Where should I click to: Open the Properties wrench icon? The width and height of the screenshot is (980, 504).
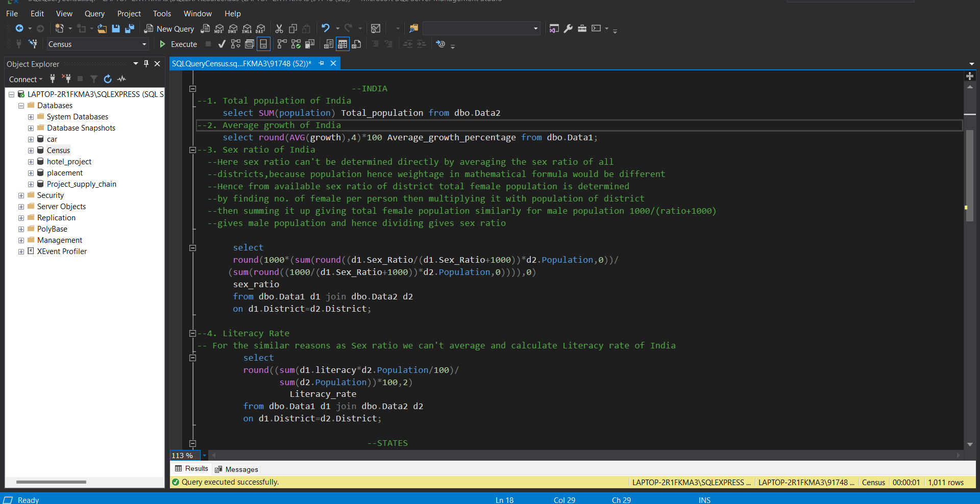pos(568,29)
